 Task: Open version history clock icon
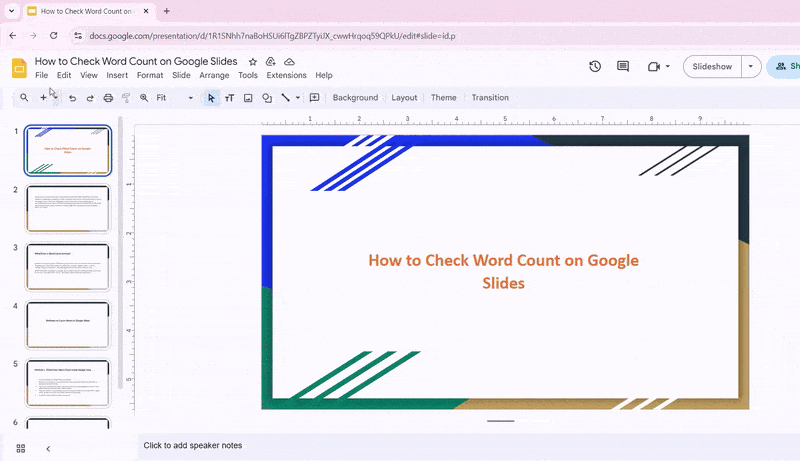coord(595,67)
